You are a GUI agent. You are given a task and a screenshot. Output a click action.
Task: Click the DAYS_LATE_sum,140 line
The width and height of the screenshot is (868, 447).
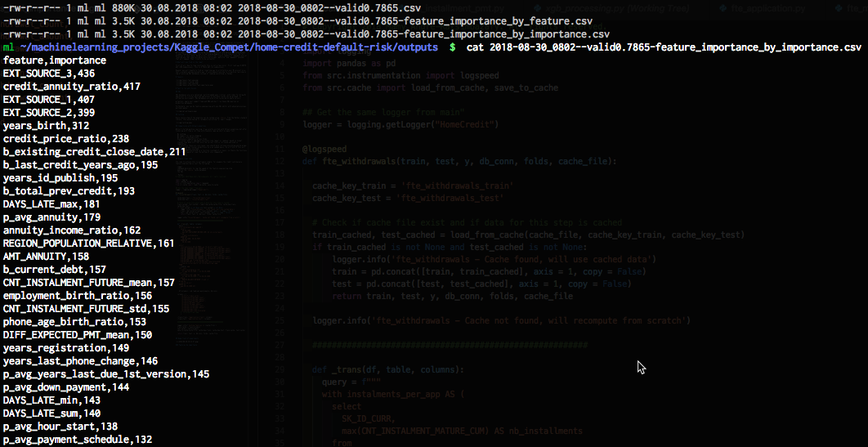[x=51, y=413]
